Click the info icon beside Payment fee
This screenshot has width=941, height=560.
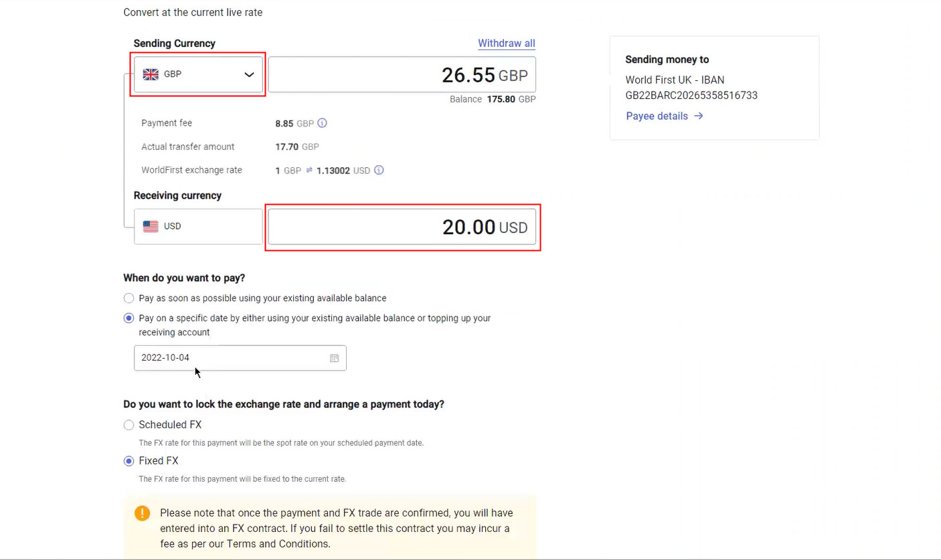(323, 123)
